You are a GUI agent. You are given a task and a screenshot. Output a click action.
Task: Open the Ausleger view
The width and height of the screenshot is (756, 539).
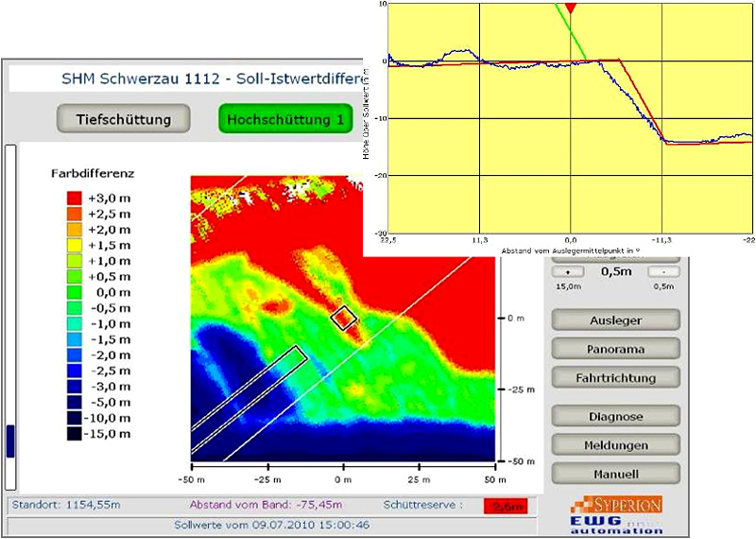[x=615, y=320]
